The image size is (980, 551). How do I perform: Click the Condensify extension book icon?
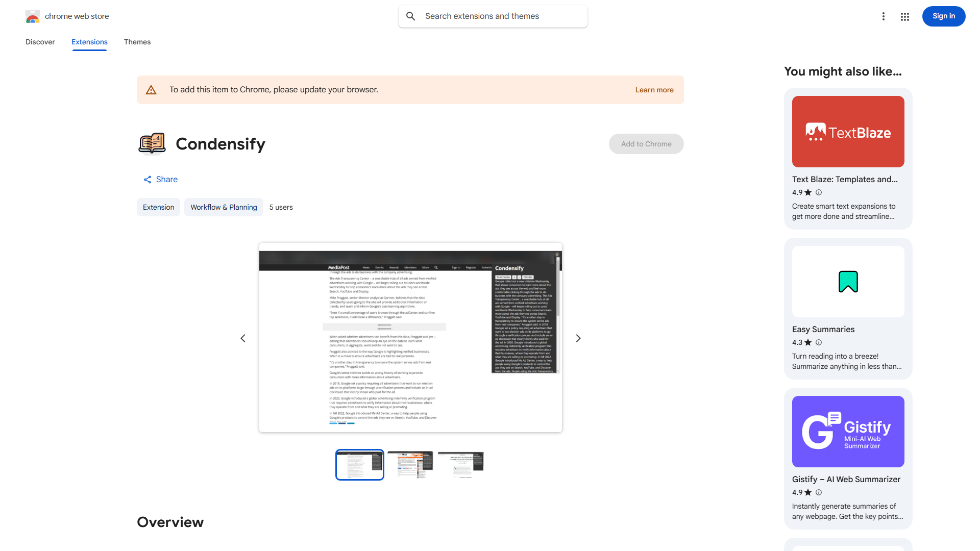(152, 143)
